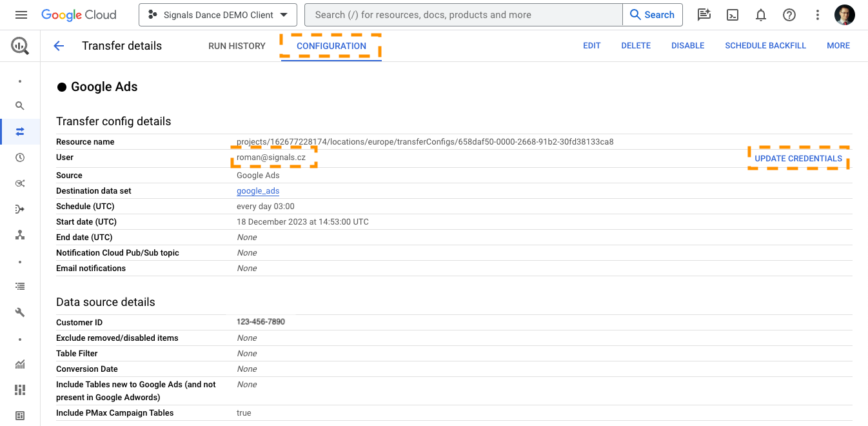Click the 'Transfer config details' section heading
Screen dimensions: 868x426
coord(113,121)
